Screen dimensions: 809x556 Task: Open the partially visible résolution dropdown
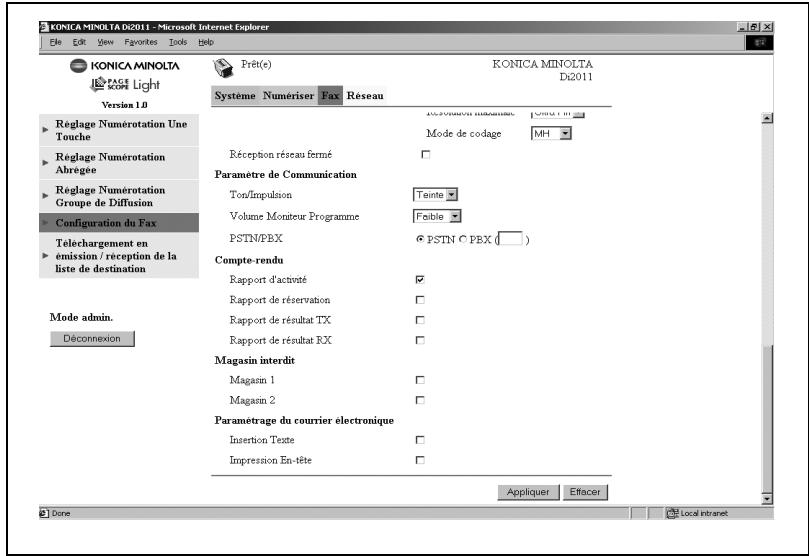[x=558, y=113]
